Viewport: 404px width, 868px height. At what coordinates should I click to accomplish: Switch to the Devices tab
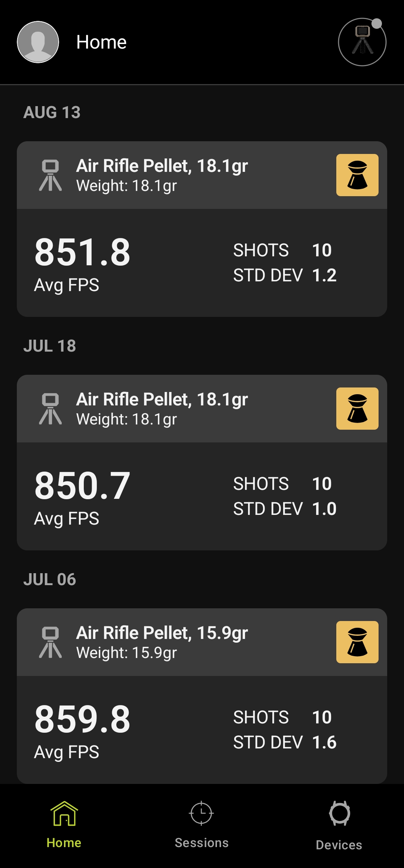(x=339, y=825)
